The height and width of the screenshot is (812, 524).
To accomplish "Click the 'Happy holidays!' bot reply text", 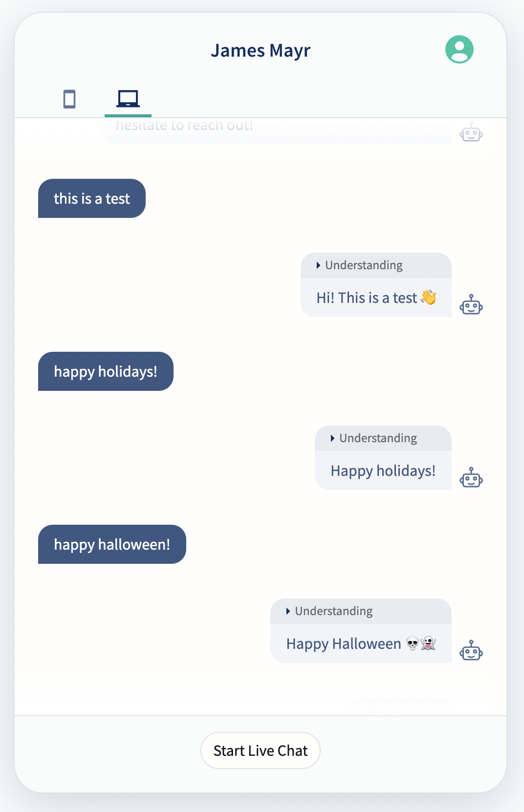I will [x=383, y=471].
